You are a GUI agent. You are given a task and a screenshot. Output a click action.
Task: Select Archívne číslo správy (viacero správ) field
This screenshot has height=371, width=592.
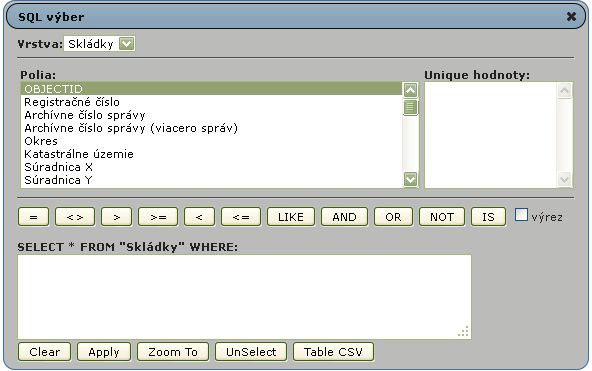click(211, 128)
